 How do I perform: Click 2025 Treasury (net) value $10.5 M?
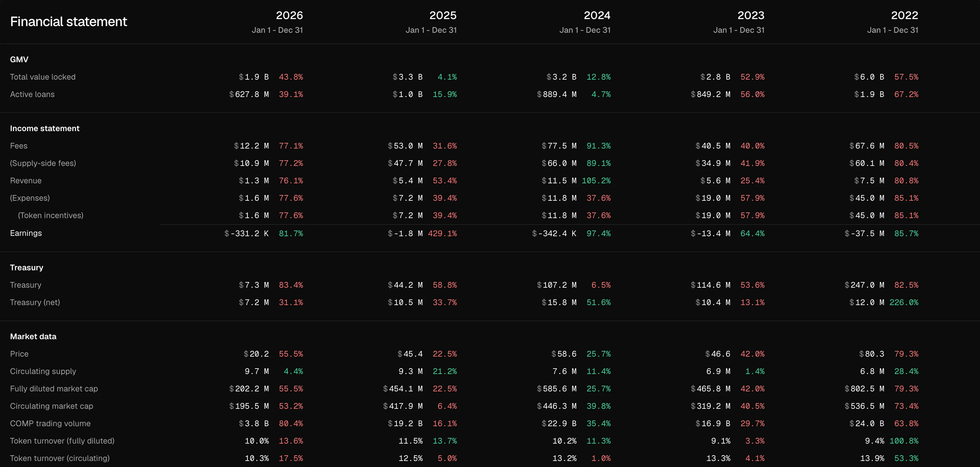coord(405,302)
